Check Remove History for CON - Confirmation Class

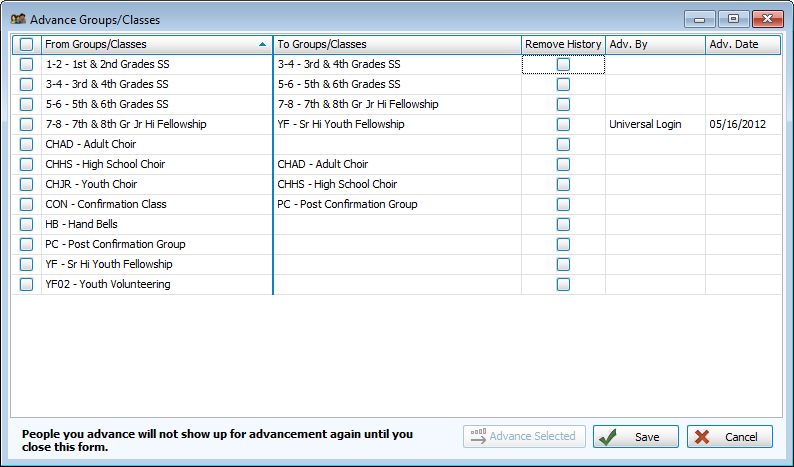563,205
